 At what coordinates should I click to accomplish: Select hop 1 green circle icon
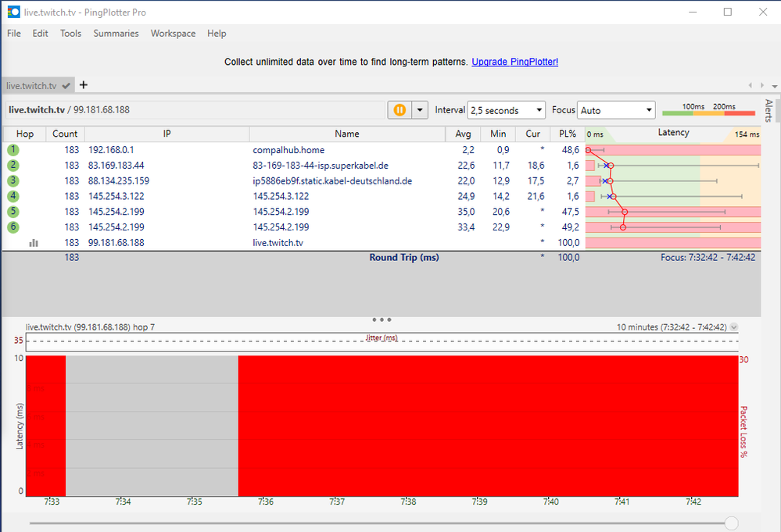pyautogui.click(x=13, y=150)
